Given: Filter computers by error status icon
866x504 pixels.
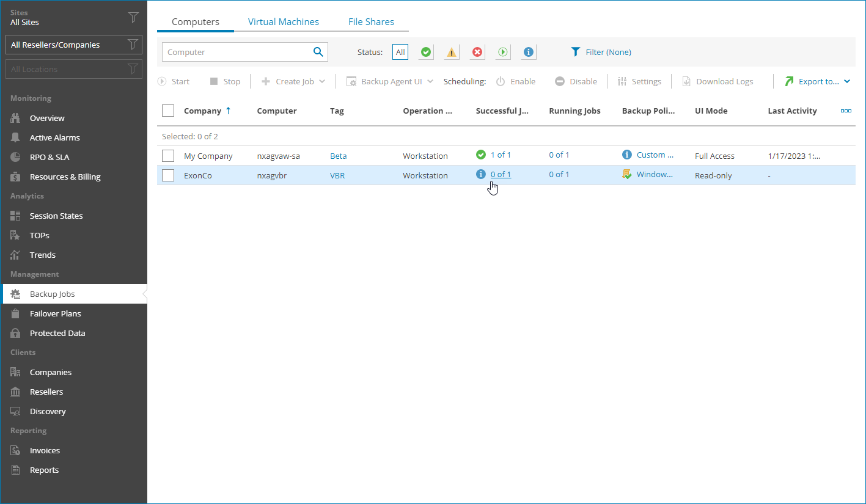Looking at the screenshot, I should pos(477,52).
